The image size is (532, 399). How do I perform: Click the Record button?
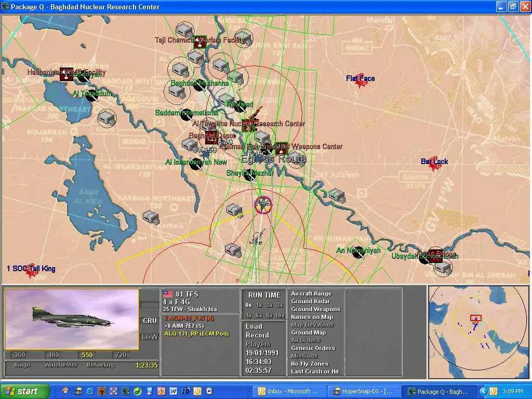tap(257, 336)
